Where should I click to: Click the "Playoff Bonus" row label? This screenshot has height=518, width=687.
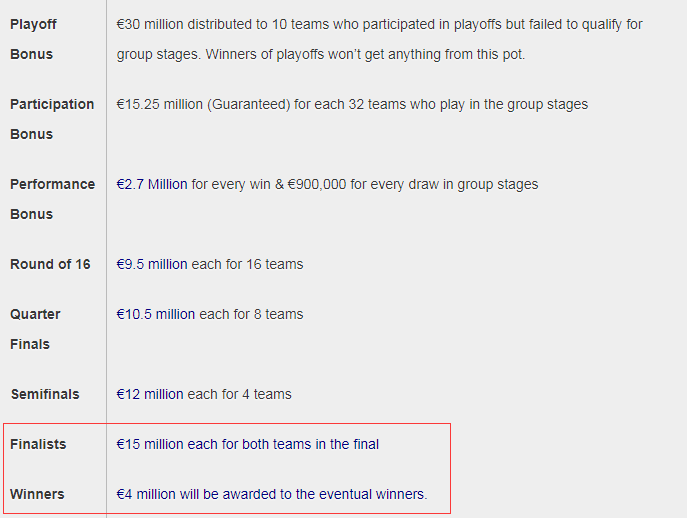coord(32,39)
